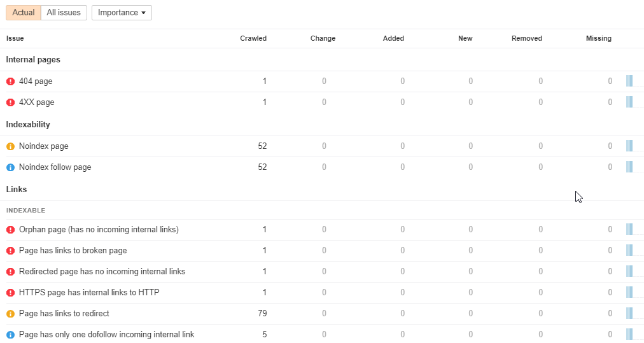This screenshot has width=644, height=343.
Task: Click blue icon beside only one dofollow link issue
Action: pyautogui.click(x=10, y=335)
